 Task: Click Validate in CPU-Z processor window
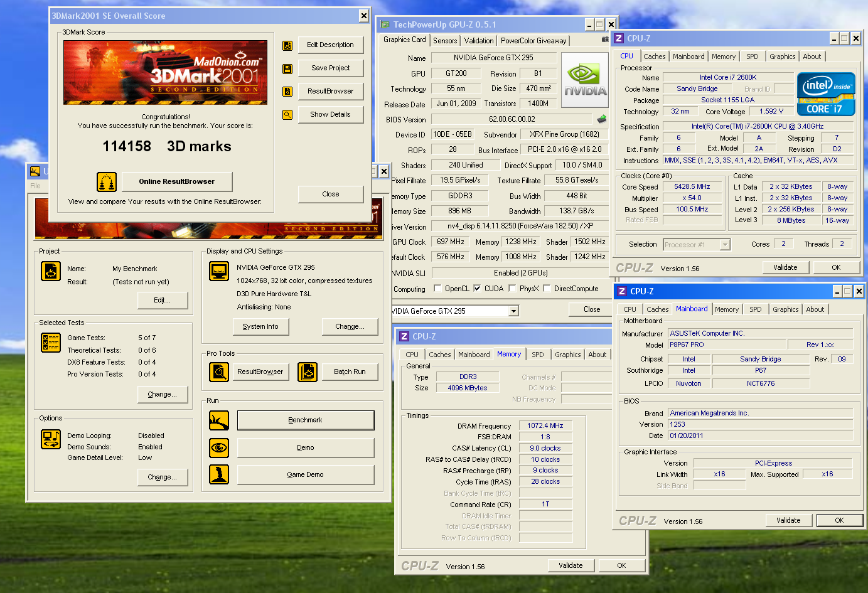[x=785, y=268]
